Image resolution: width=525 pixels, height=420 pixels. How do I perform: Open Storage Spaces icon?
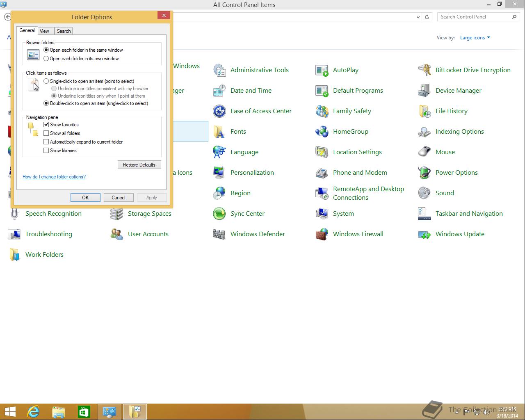(117, 214)
